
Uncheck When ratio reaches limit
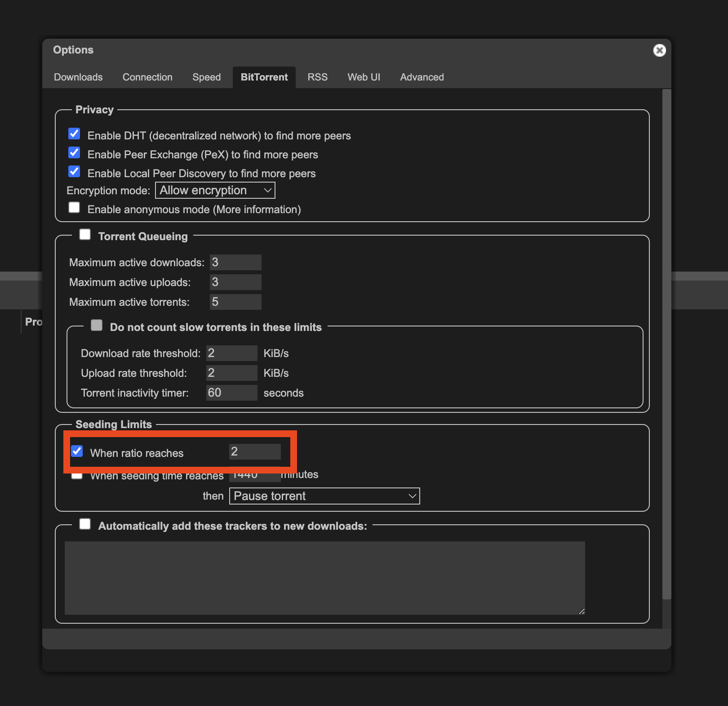pos(77,451)
